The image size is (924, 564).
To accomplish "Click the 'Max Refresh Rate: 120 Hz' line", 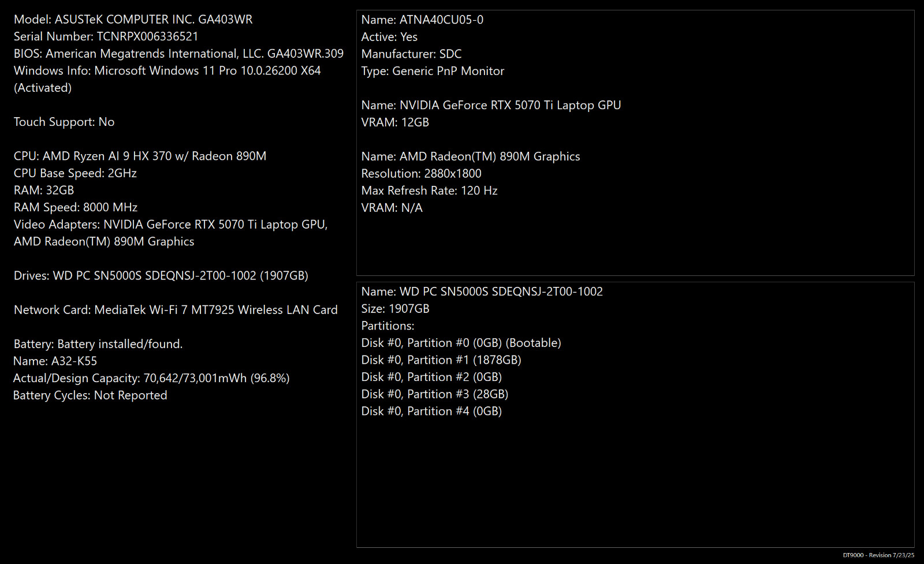I will (430, 191).
